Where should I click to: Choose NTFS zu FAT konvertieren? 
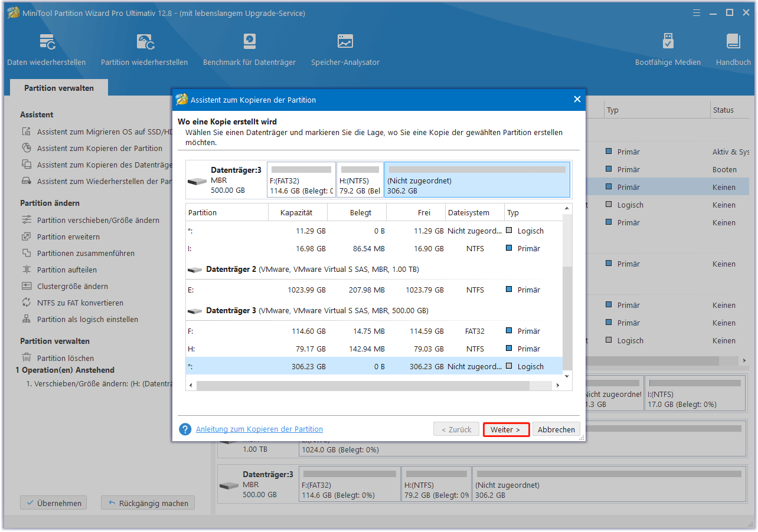[x=80, y=303]
